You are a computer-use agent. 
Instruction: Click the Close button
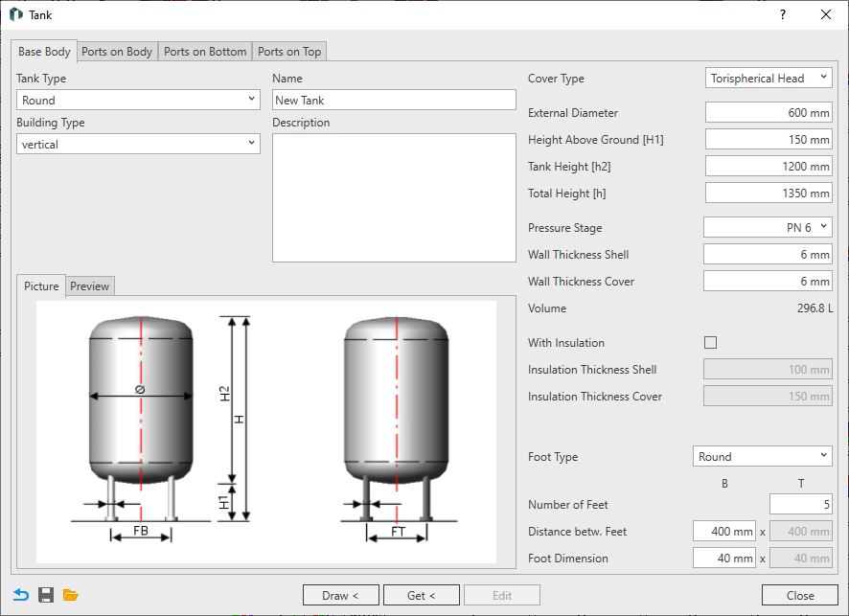coord(800,596)
